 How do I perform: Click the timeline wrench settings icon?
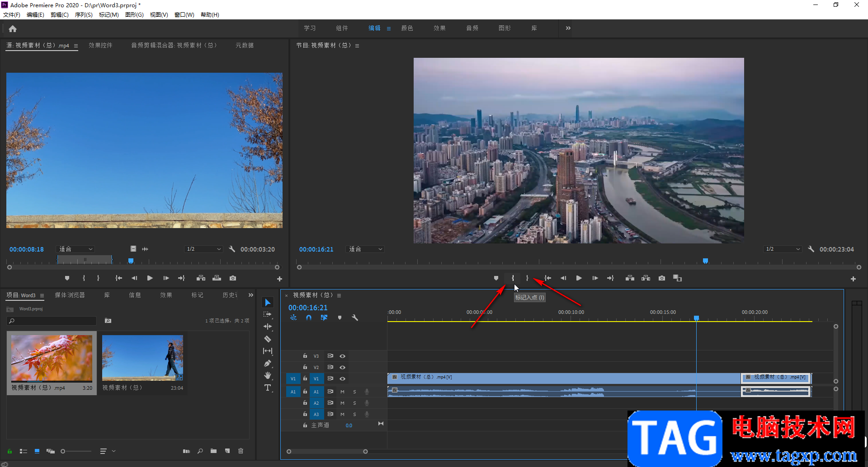point(355,318)
